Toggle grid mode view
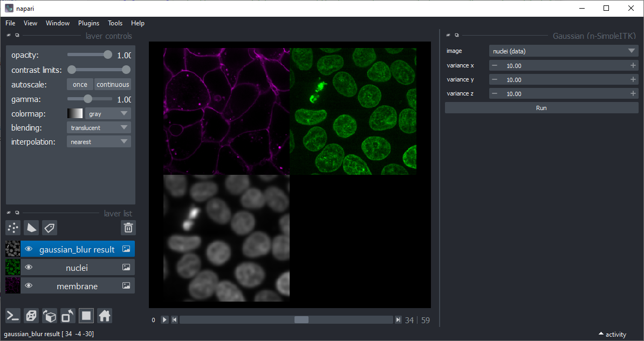 point(86,316)
